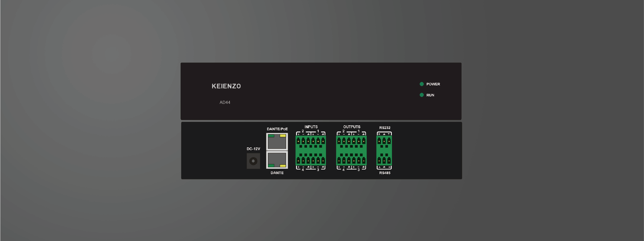
Task: Click the OUTPUTS heading label
Action: (x=352, y=127)
